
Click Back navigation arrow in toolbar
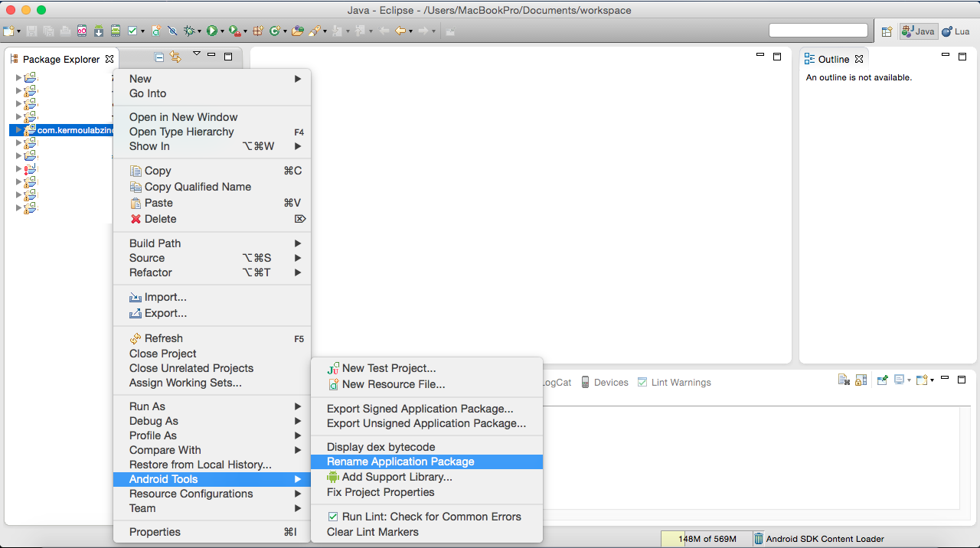(x=400, y=31)
